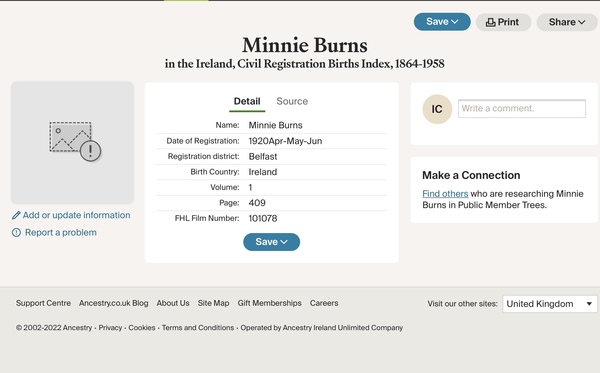The image size is (600, 373).
Task: Click the printer icon in Print
Action: (x=490, y=23)
